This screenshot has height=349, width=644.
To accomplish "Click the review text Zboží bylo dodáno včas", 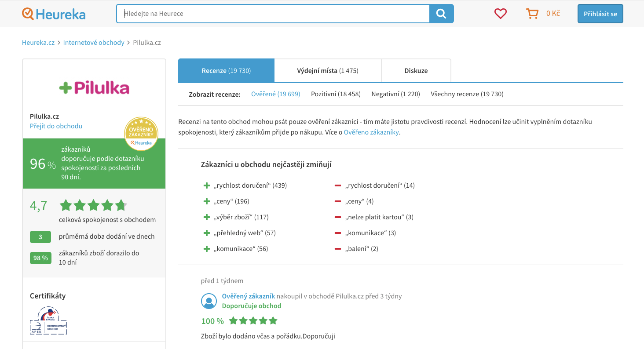I will coord(267,336).
